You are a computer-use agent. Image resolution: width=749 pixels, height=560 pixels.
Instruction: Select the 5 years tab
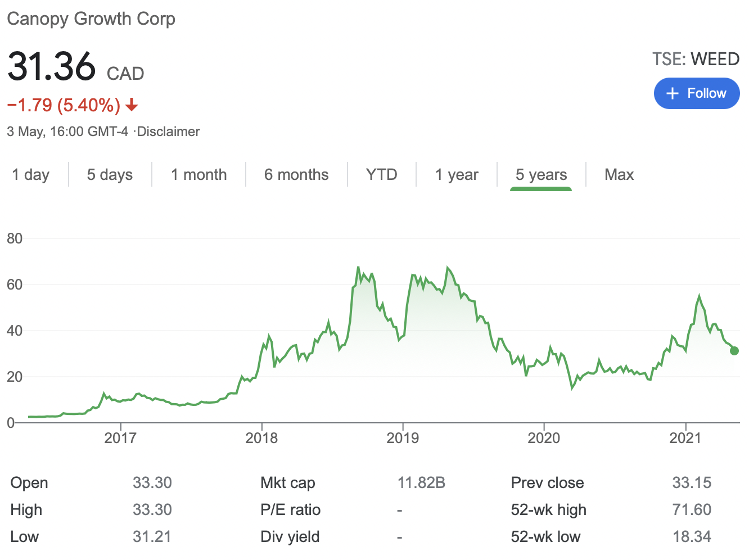(541, 175)
